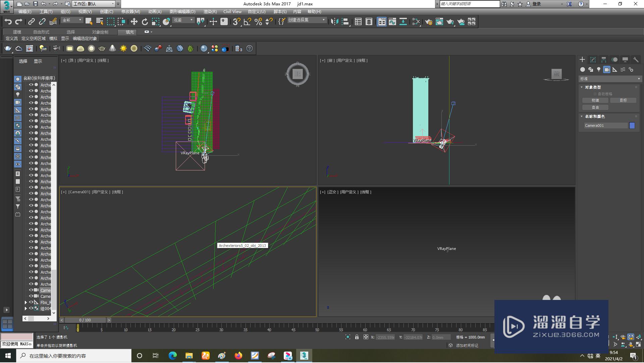Open the Utilities wrench panel
This screenshot has height=363, width=644.
(636, 59)
